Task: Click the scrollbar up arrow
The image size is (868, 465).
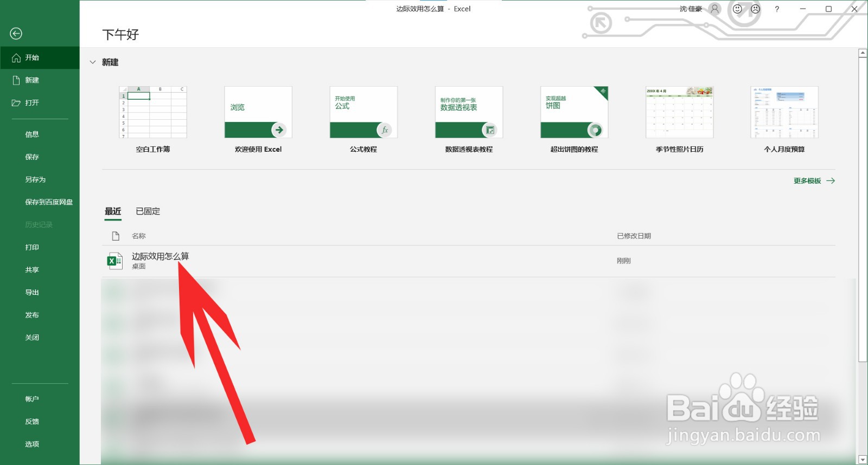Action: click(863, 53)
